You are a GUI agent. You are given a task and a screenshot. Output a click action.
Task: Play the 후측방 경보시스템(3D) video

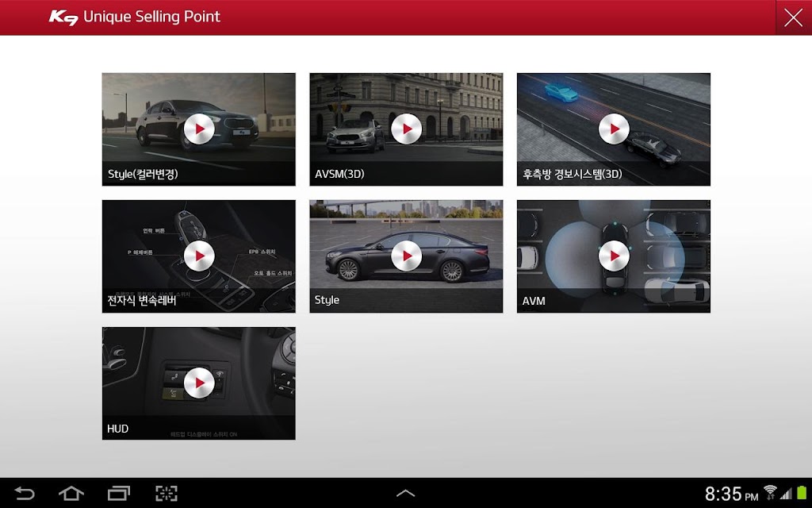pos(614,129)
